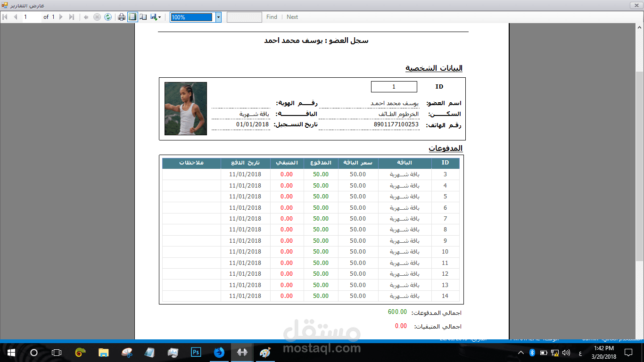Screen dimensions: 644x362
Task: Click the Next search link
Action: pos(292,17)
